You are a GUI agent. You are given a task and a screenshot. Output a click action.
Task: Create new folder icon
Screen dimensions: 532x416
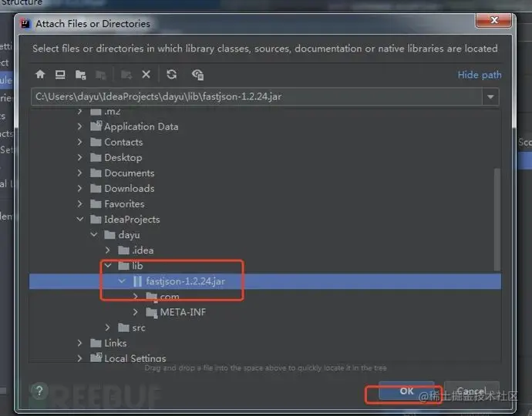click(x=126, y=75)
